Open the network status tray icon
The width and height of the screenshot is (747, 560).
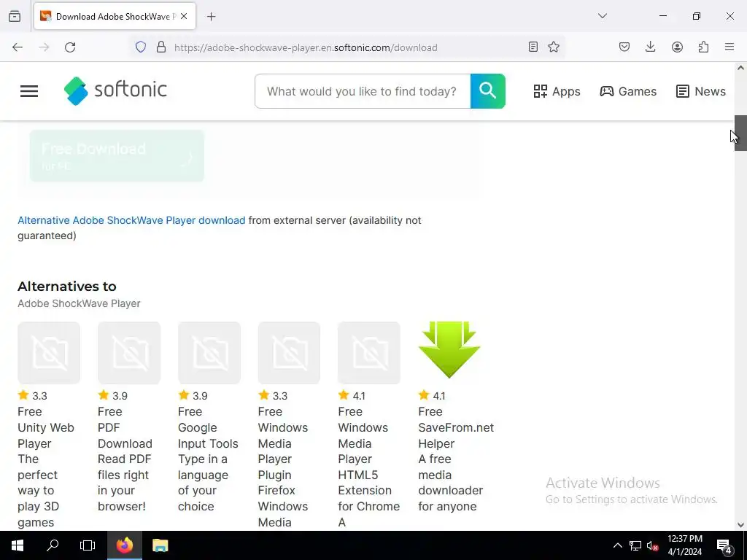point(635,545)
